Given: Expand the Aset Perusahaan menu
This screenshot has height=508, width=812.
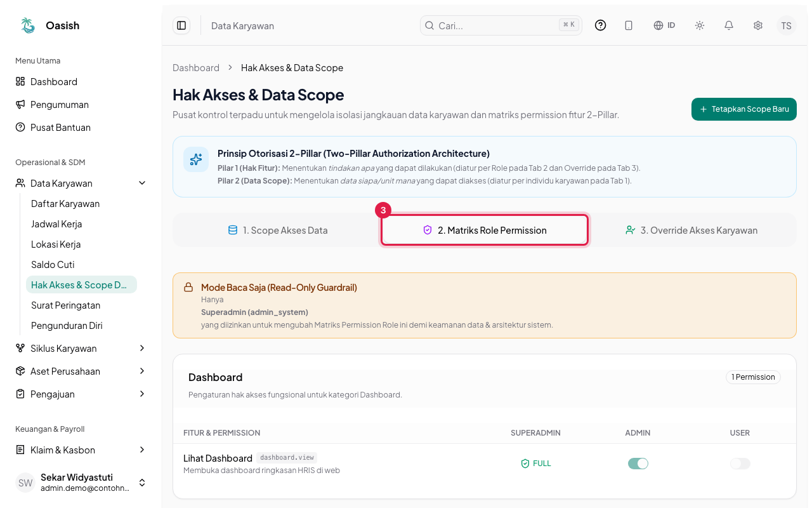Looking at the screenshot, I should [81, 371].
